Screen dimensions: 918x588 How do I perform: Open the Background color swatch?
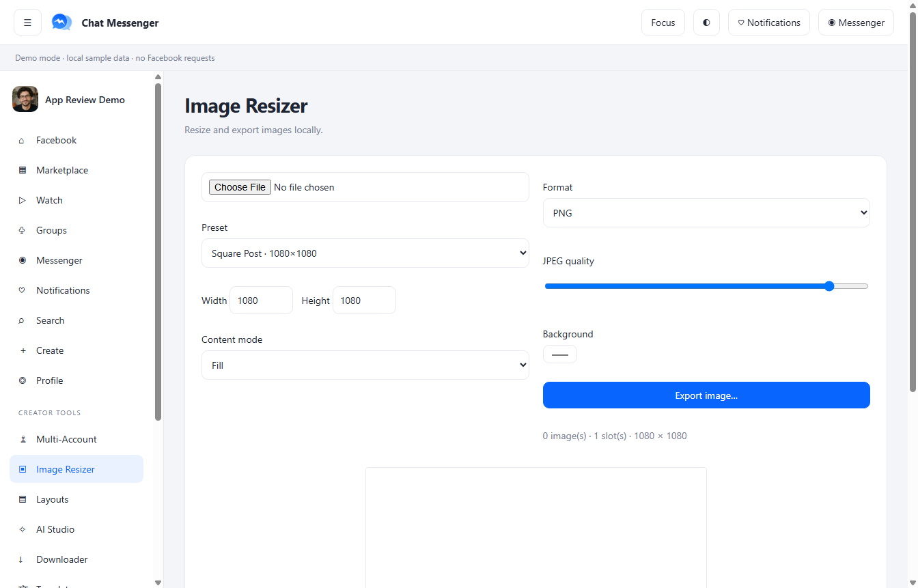(560, 354)
